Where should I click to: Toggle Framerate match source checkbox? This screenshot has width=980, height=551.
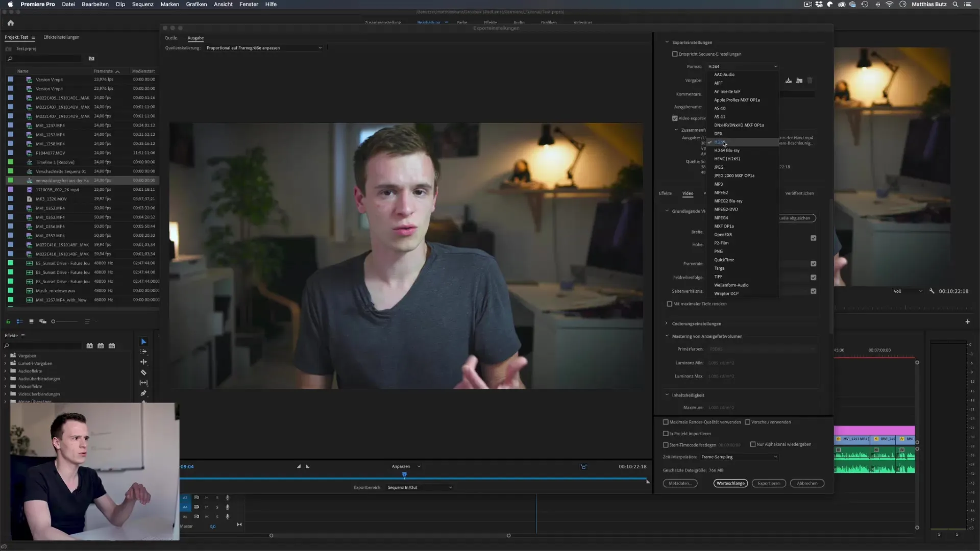[x=814, y=264]
